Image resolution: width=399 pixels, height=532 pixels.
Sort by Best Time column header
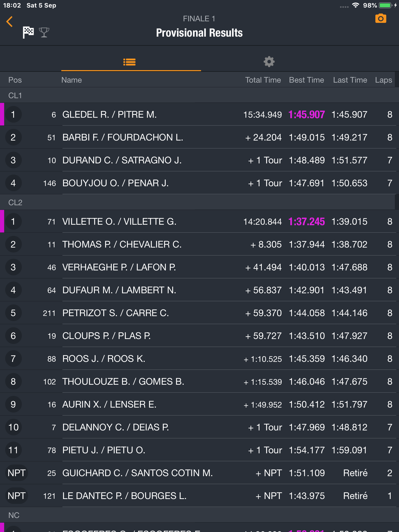(x=307, y=80)
